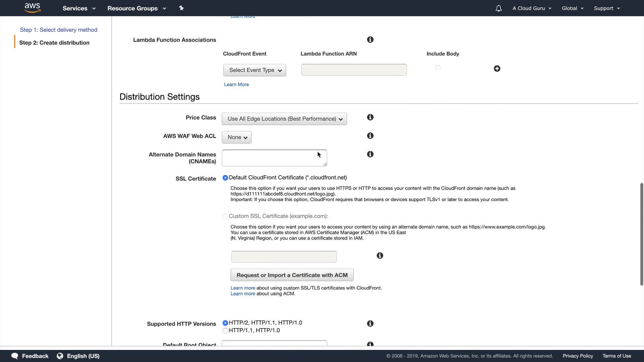Toggle the Include Body checkbox
The height and width of the screenshot is (362, 644).
pyautogui.click(x=438, y=68)
